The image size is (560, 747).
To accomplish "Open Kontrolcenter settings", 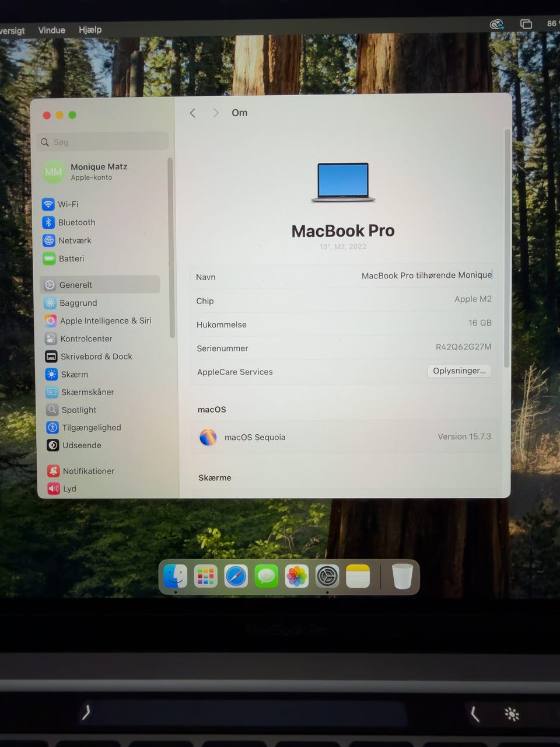I will coord(79,338).
